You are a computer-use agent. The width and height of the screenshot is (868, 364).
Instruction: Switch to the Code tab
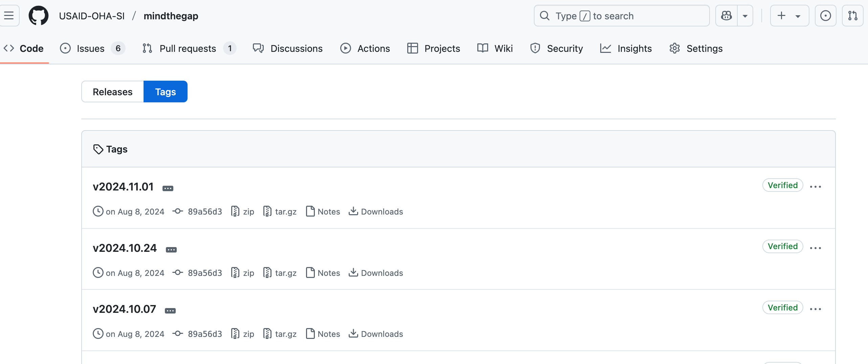pos(24,48)
